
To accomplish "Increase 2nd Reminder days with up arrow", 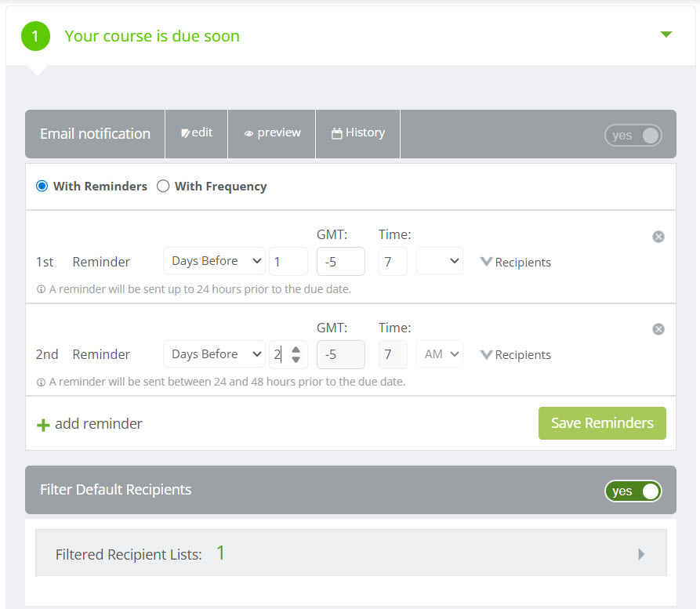I will point(296,350).
